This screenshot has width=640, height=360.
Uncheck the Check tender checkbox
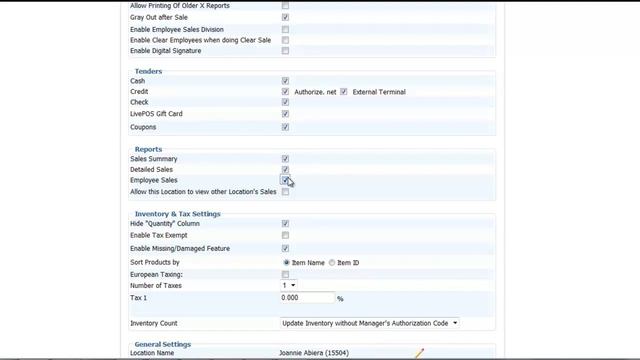(285, 102)
